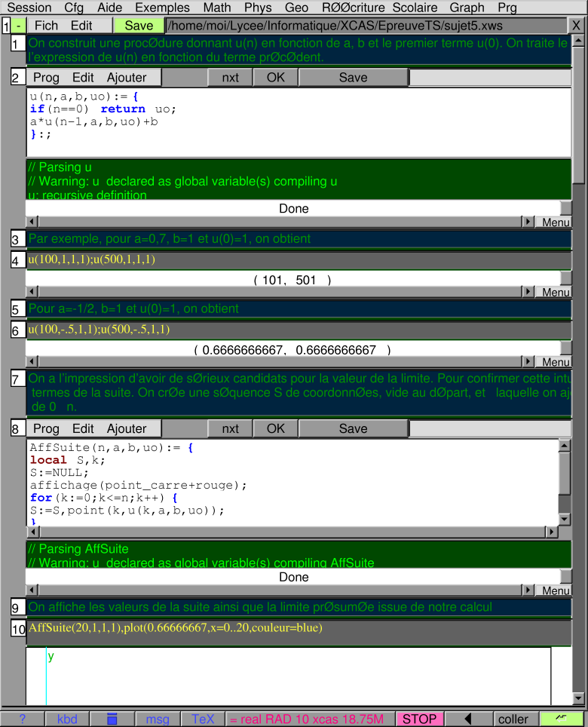This screenshot has height=727, width=588.
Task: Open Menu next to level 2 Done output
Action: [x=555, y=222]
